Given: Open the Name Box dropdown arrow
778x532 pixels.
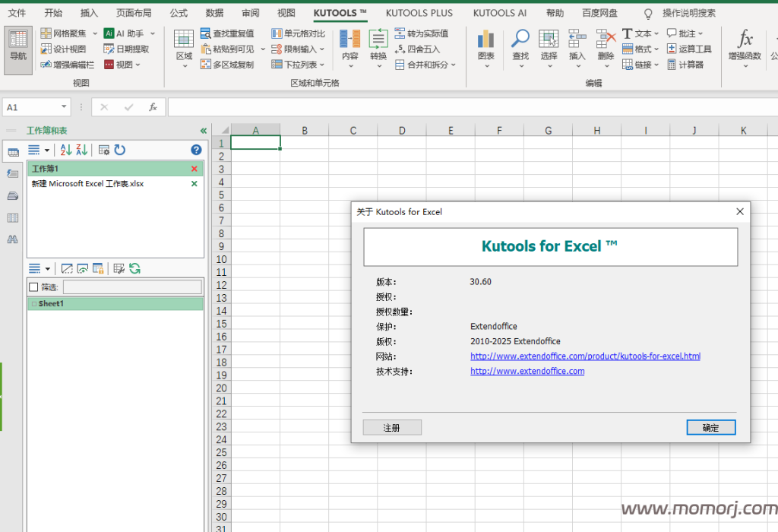Looking at the screenshot, I should coord(63,108).
